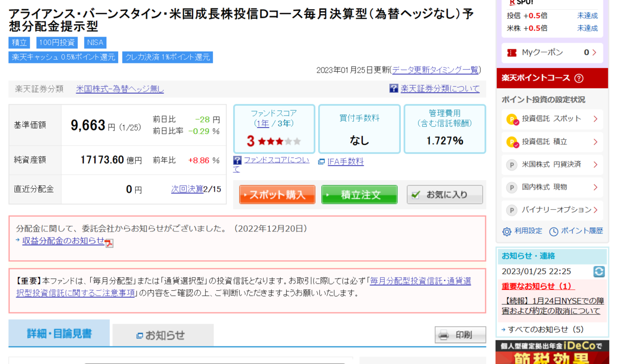The height and width of the screenshot is (364, 619).
Task: Click クレカ決済 1%ポイント還元 badge
Action: click(x=168, y=57)
